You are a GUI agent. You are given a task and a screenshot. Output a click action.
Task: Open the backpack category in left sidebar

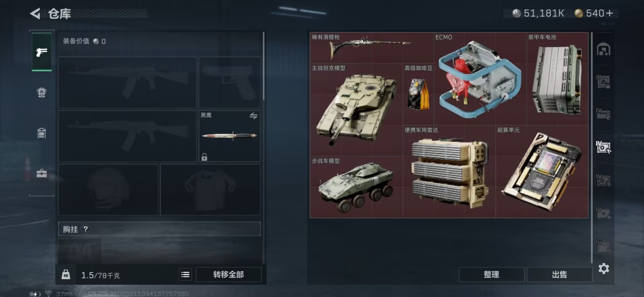[x=42, y=92]
